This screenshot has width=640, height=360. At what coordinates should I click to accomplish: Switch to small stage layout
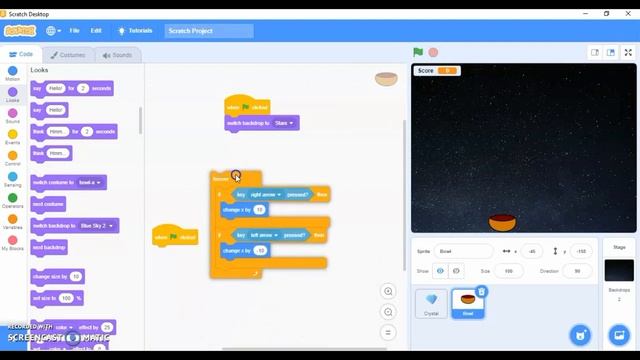[595, 53]
